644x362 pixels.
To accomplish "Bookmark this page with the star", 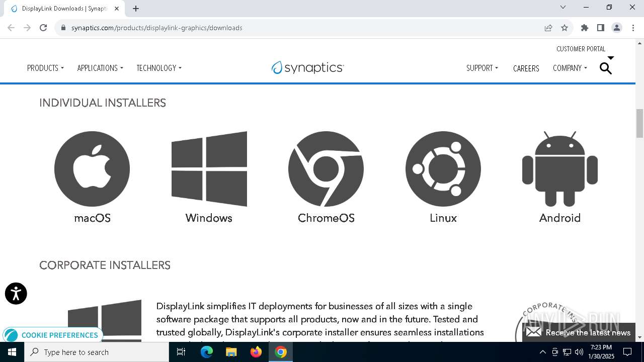I will coord(565,28).
